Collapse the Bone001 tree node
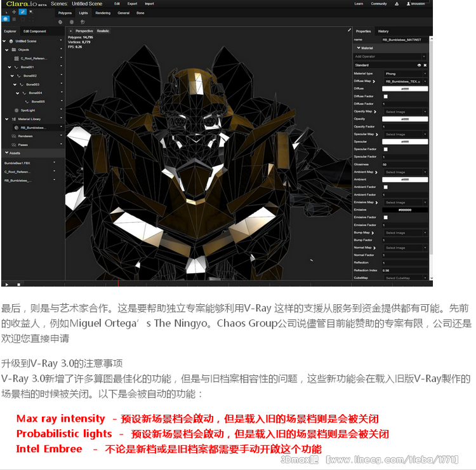This screenshot has width=476, height=470. tap(10, 67)
